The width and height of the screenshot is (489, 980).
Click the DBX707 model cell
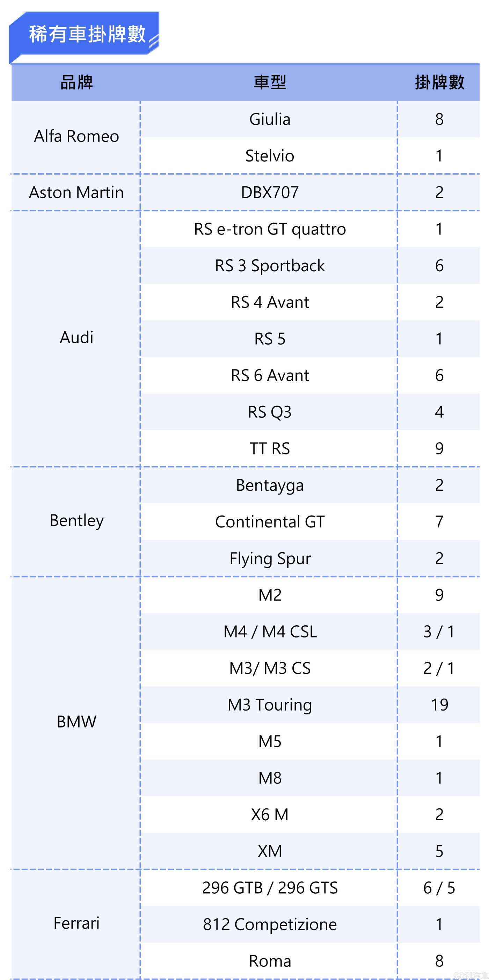pos(270,193)
